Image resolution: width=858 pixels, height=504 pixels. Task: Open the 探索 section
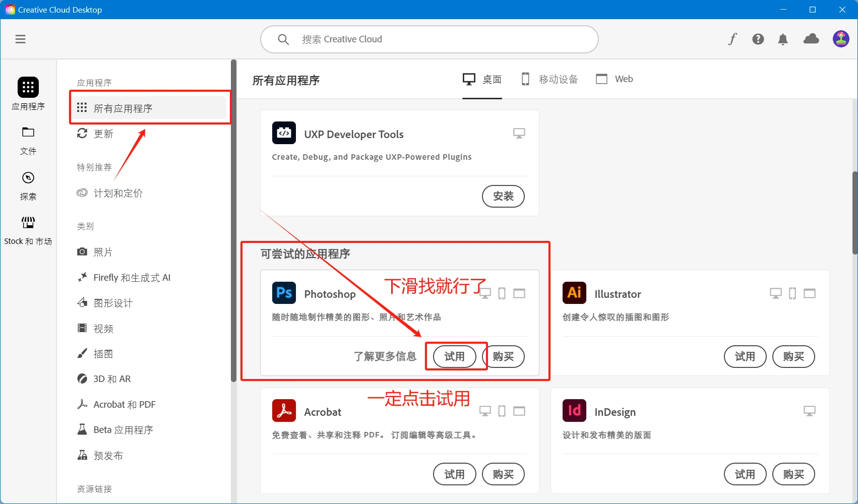[x=28, y=186]
